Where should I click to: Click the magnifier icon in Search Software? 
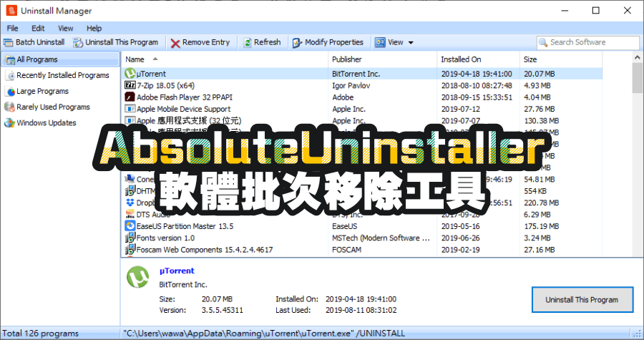[543, 42]
